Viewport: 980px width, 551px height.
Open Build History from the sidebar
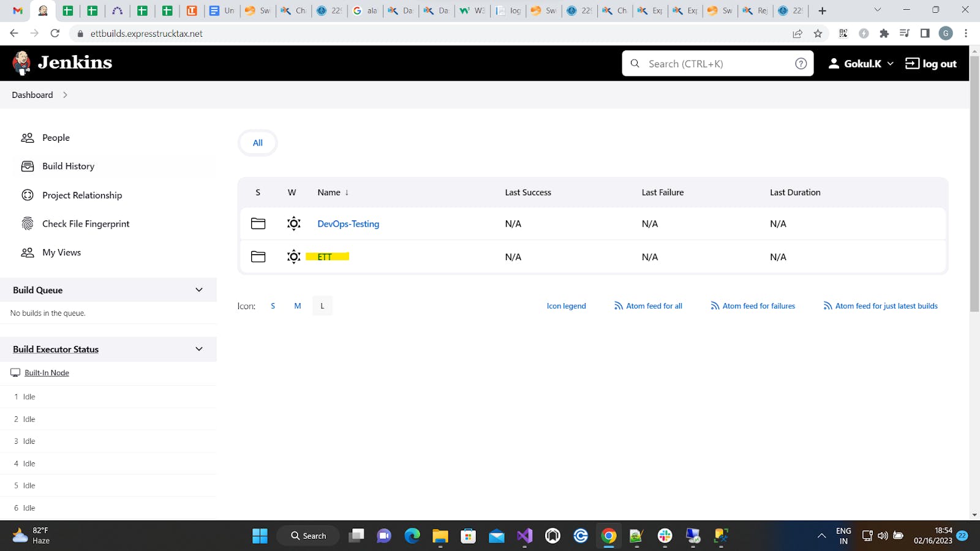(x=68, y=167)
